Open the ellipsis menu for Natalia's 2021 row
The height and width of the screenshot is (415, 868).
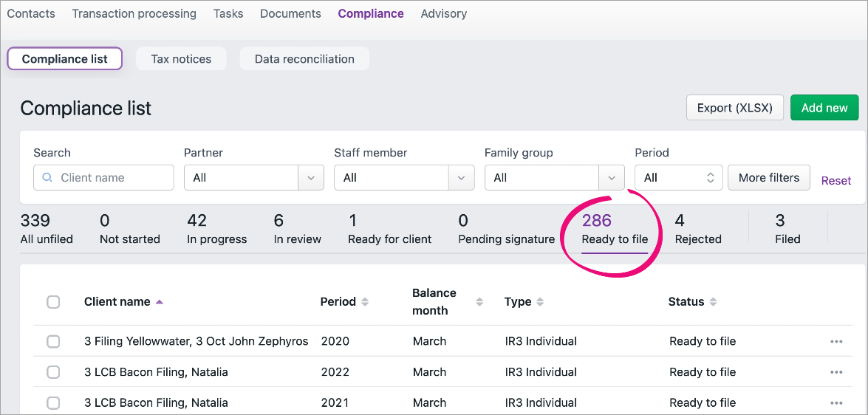tap(836, 403)
